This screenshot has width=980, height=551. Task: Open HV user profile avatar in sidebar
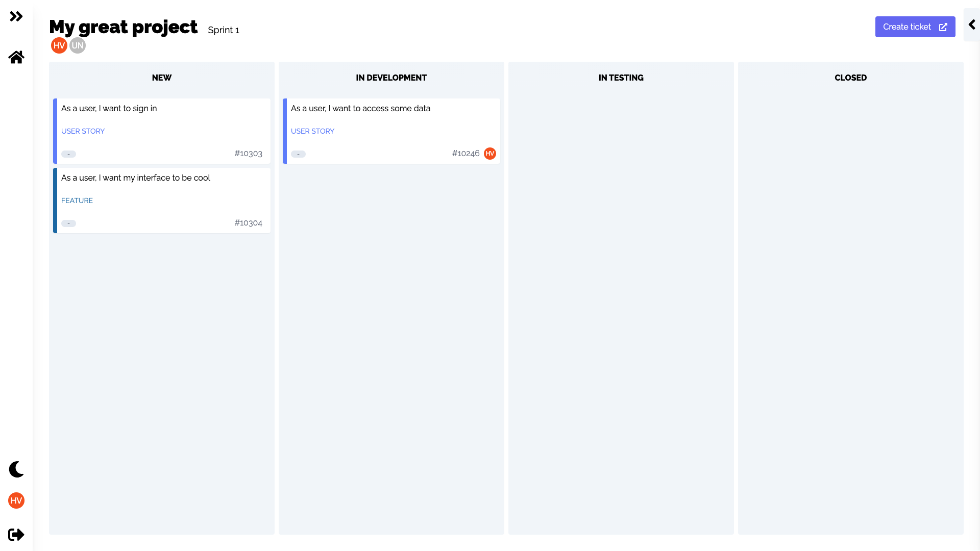(x=16, y=500)
